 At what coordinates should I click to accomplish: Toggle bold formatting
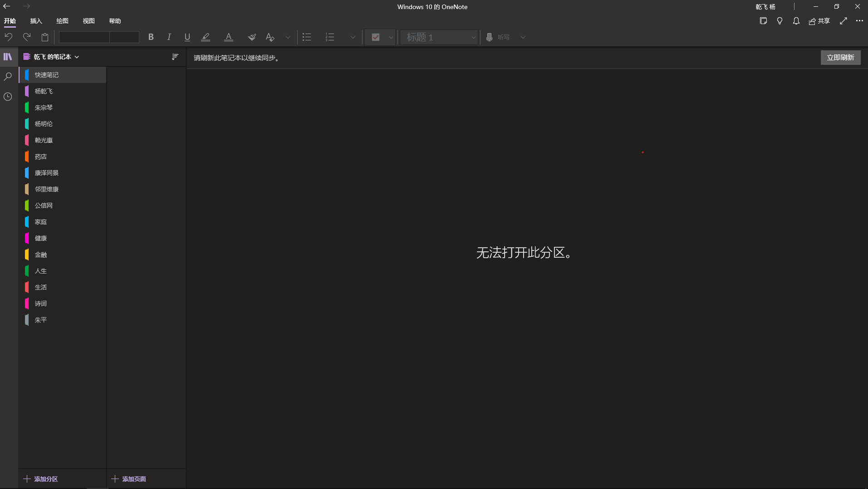point(151,37)
